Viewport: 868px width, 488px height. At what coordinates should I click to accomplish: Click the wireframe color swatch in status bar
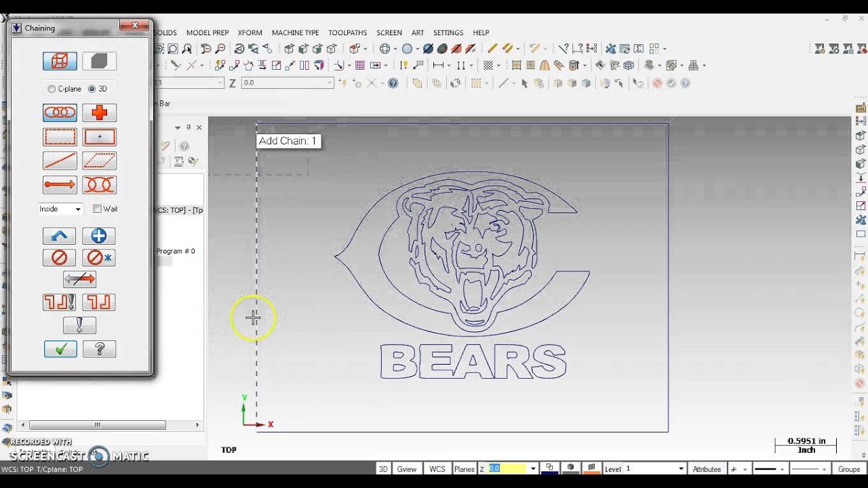click(x=549, y=468)
